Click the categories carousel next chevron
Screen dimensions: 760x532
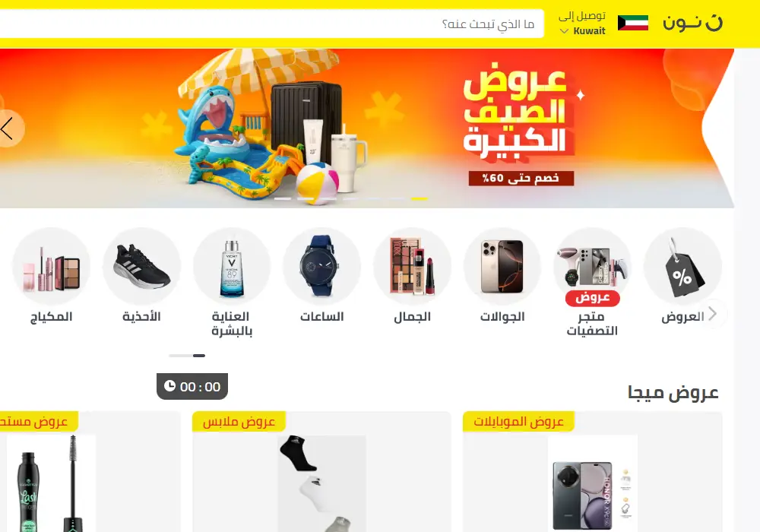(x=713, y=314)
